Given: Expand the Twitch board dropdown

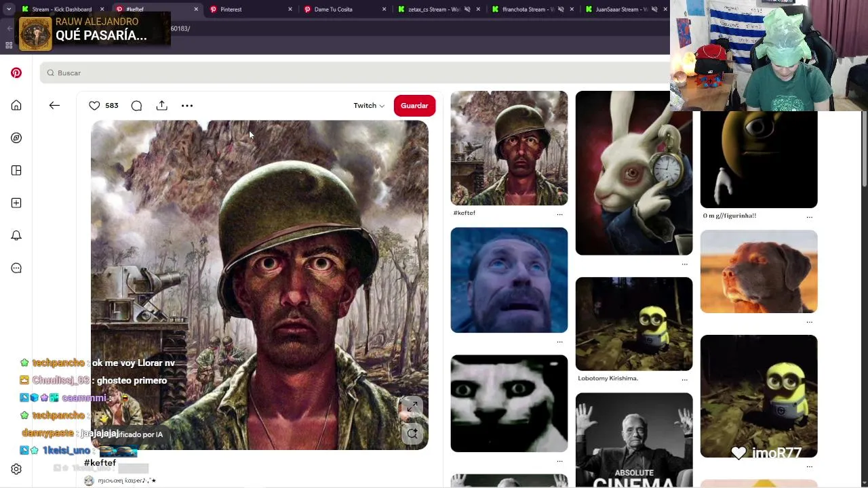Looking at the screenshot, I should [369, 105].
